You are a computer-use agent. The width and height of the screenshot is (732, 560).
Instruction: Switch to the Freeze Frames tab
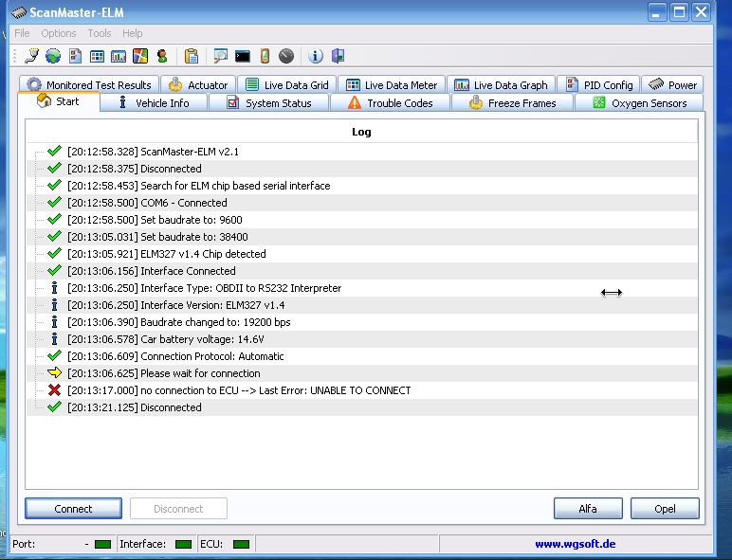click(513, 102)
